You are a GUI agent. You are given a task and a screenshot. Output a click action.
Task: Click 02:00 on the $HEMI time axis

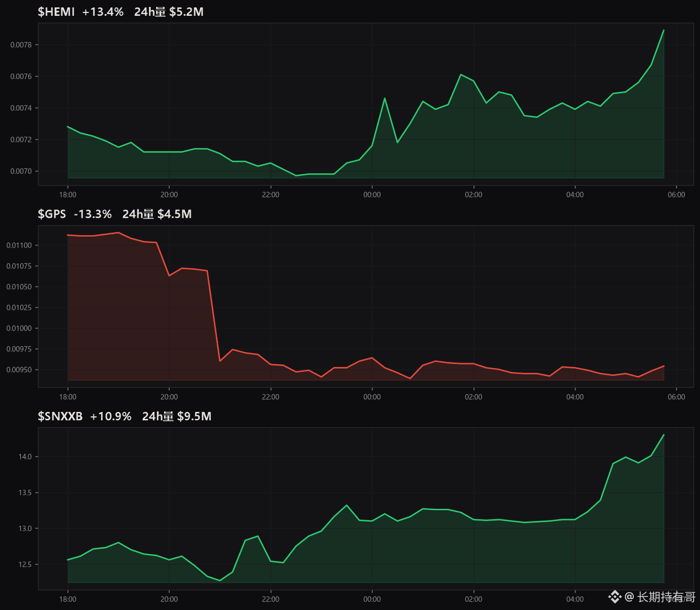tap(474, 195)
